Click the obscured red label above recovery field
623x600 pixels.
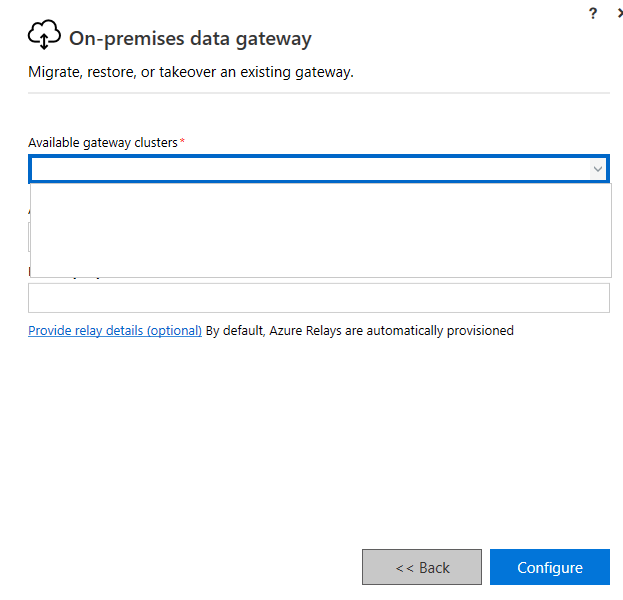(x=29, y=271)
